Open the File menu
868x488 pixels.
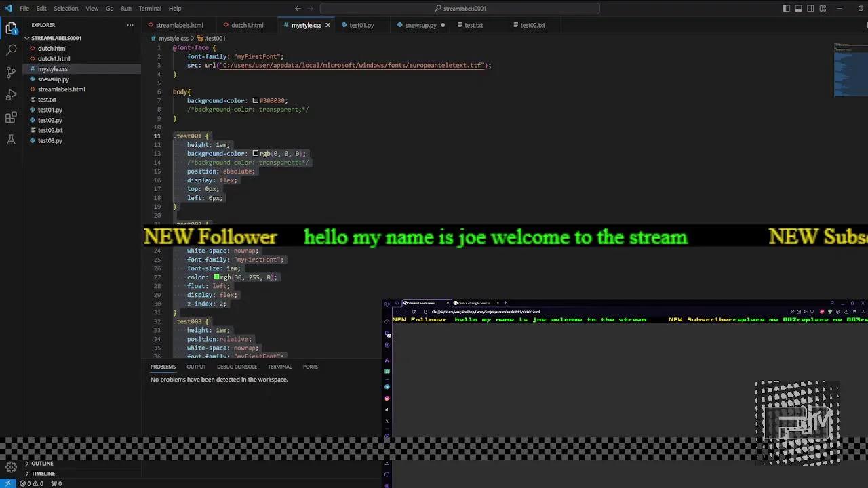pos(24,8)
